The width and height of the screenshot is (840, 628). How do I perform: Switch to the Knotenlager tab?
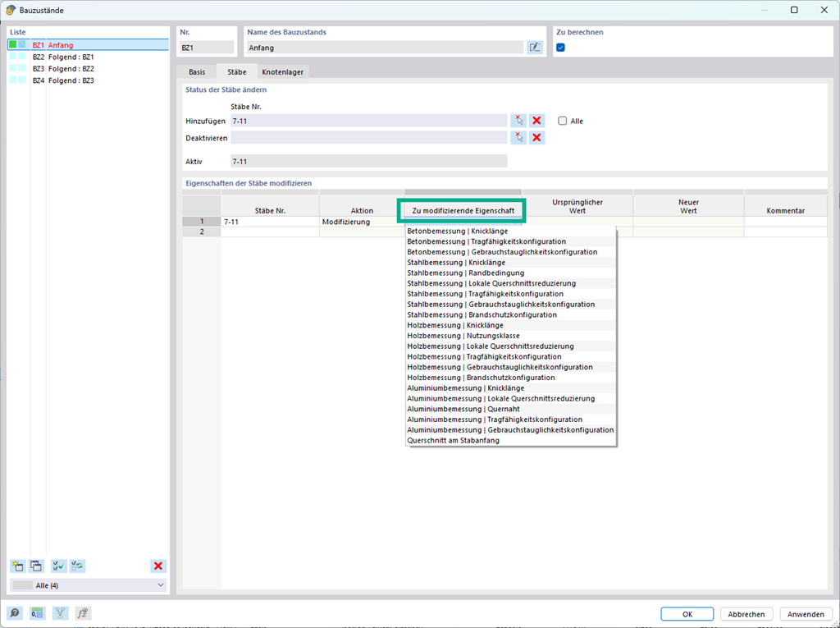pos(282,72)
